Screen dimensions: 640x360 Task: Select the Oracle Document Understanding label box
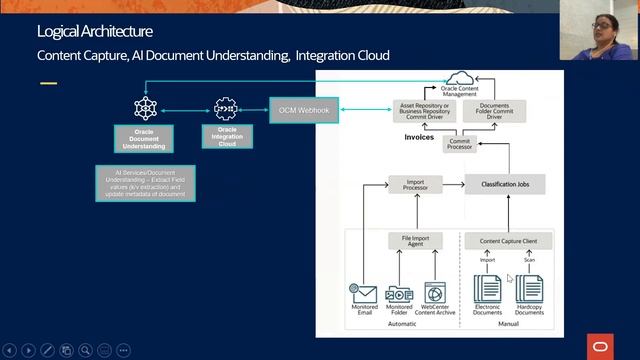(144, 139)
